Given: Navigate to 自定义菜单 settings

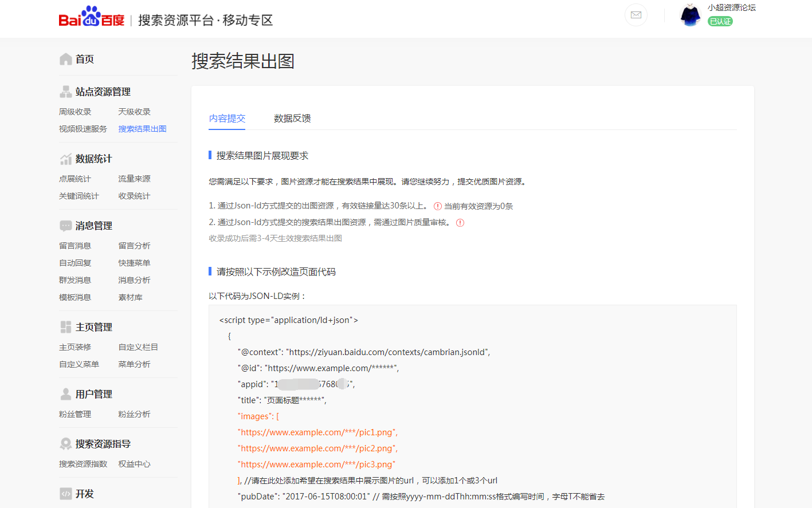Looking at the screenshot, I should click(79, 364).
